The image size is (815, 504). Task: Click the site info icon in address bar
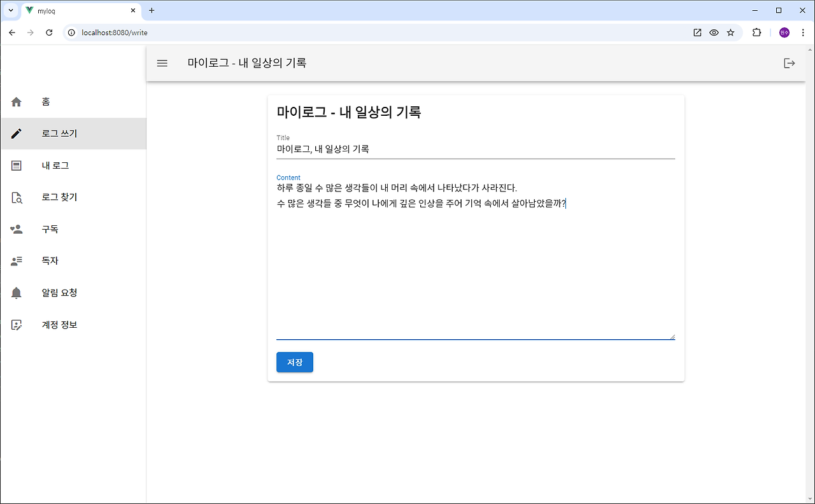(x=71, y=32)
